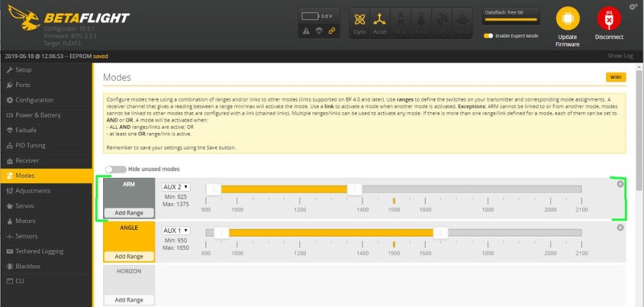
Task: Click the Update Firmware chip icon
Action: click(568, 19)
